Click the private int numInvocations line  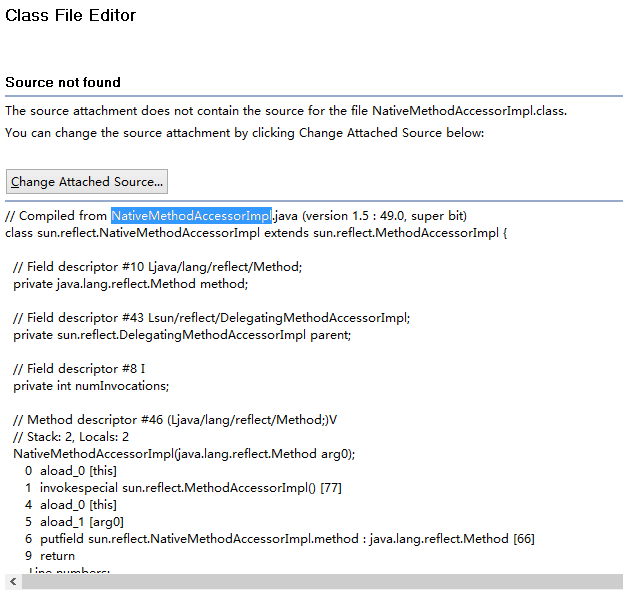click(91, 386)
